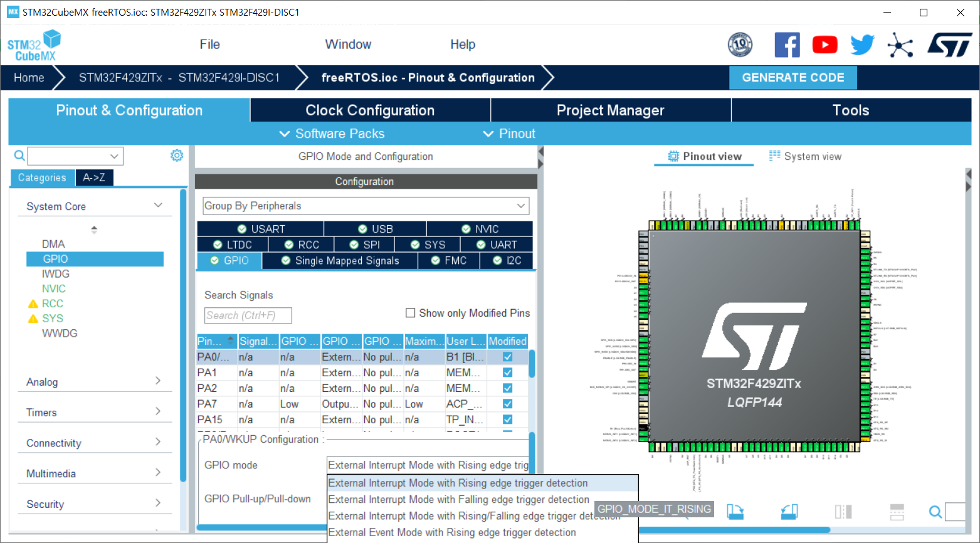
Task: Click the search magnifier in categories panel
Action: click(x=19, y=156)
